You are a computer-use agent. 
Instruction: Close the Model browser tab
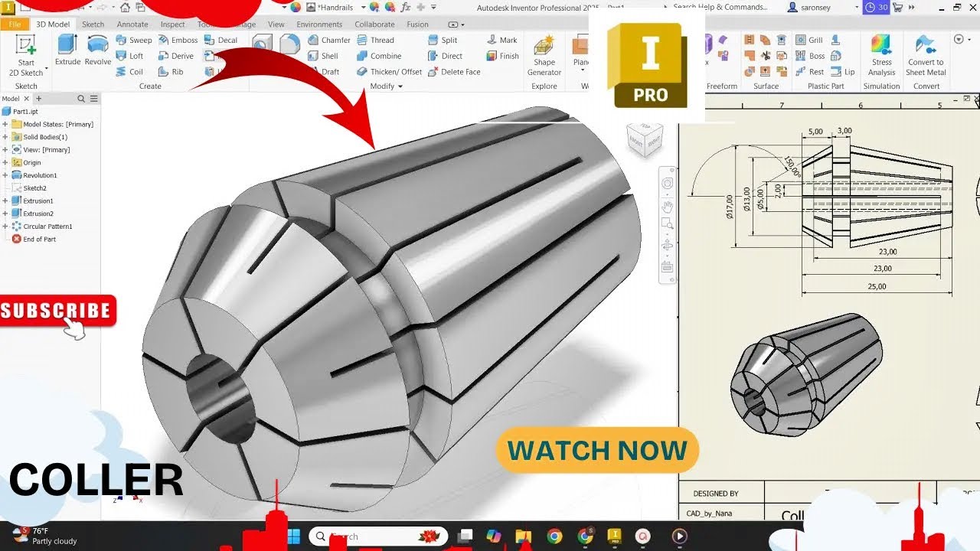pyautogui.click(x=25, y=99)
